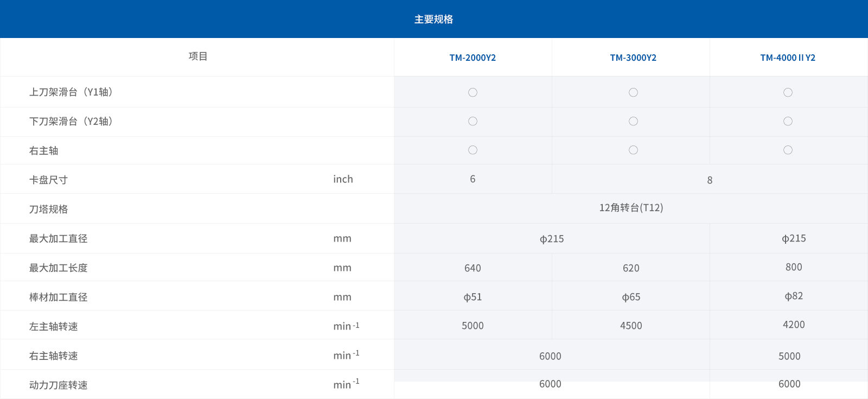The image size is (868, 399).
Task: Click the merged right spindle speed 6000
Action: coord(550,356)
